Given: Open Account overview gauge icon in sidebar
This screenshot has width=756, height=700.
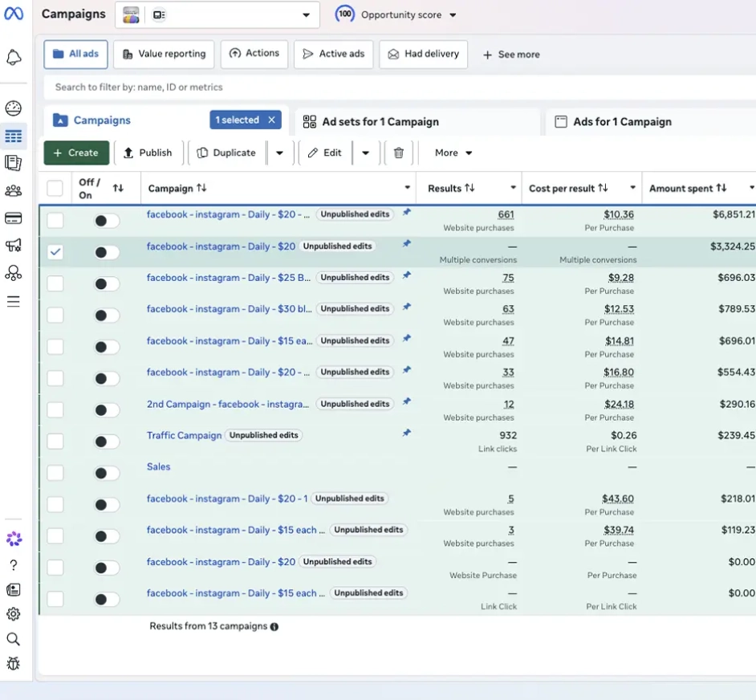Looking at the screenshot, I should click(x=14, y=108).
